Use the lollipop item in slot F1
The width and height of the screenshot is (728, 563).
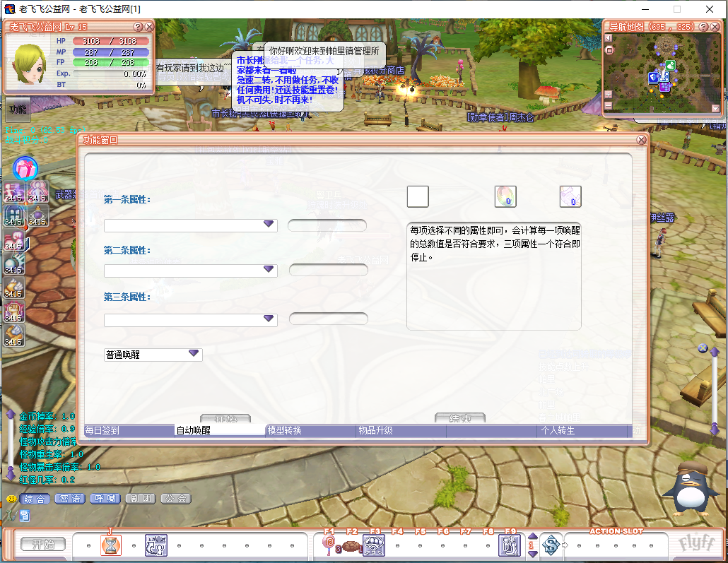329,544
